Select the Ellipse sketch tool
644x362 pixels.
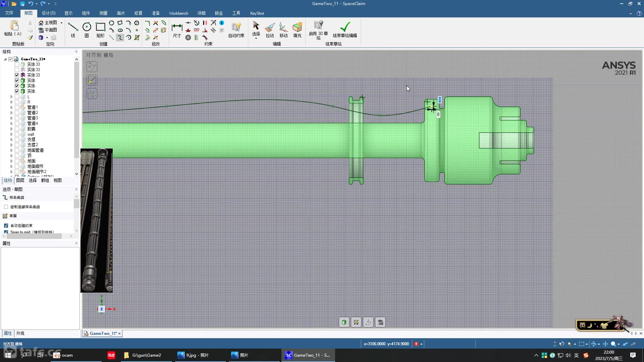(120, 30)
